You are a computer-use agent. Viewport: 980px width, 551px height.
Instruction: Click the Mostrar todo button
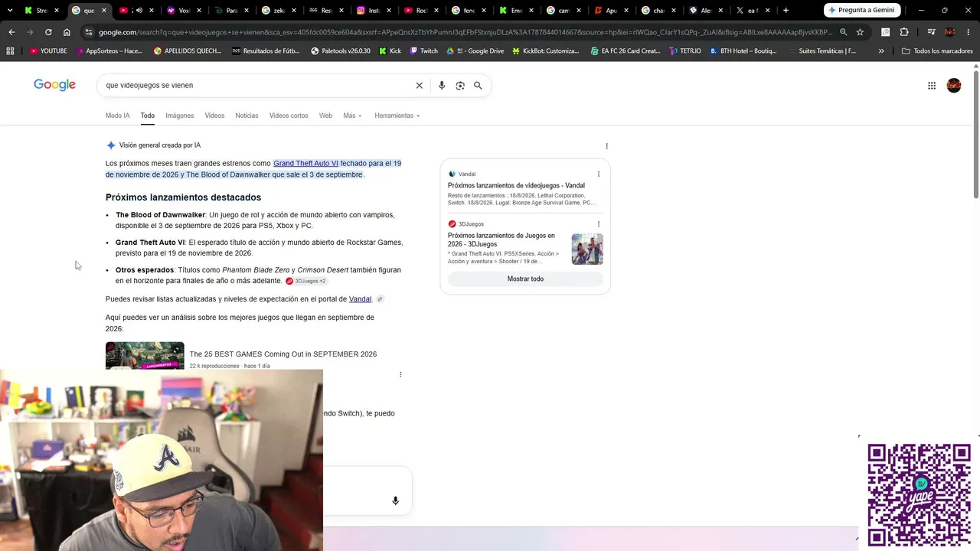click(525, 279)
